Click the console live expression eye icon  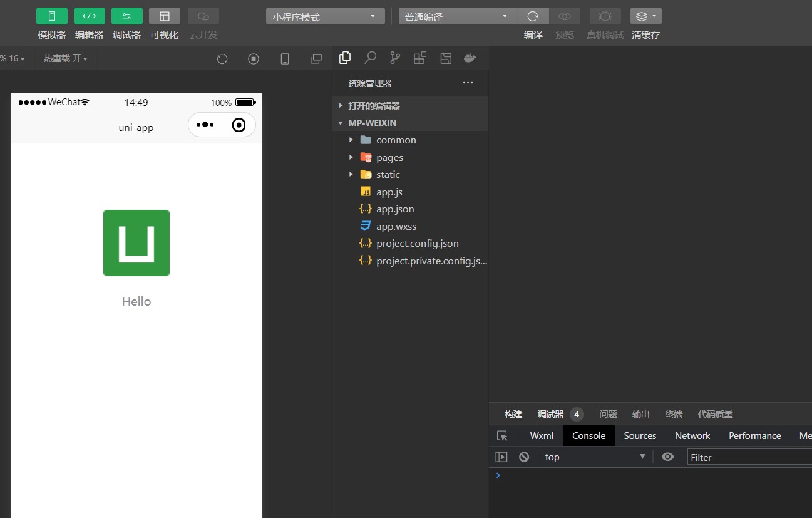coord(668,457)
